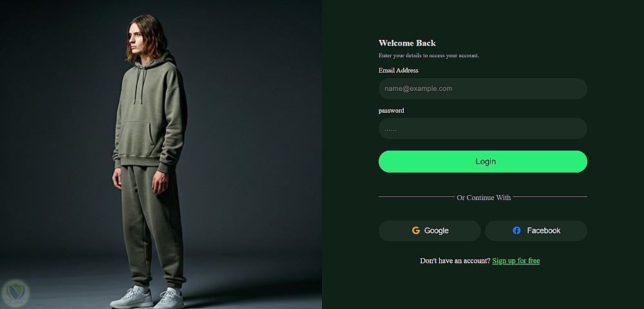Click the "password" field label
The image size is (644, 309).
click(392, 111)
